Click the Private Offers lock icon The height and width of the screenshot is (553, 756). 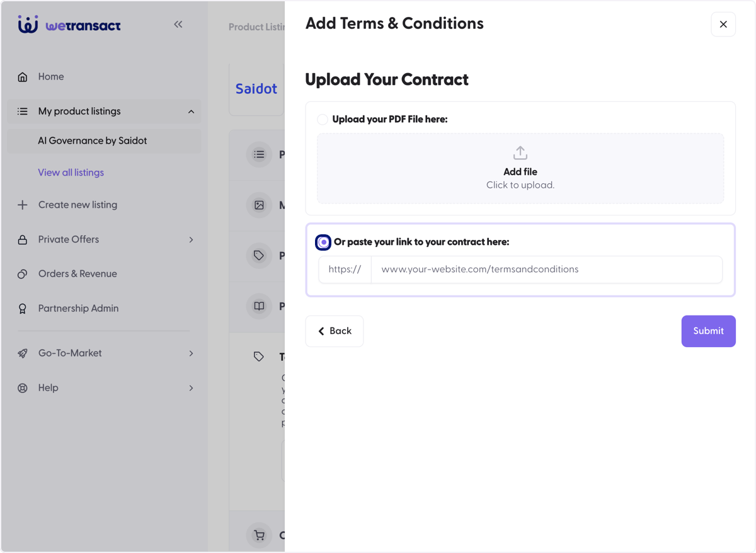pos(23,239)
